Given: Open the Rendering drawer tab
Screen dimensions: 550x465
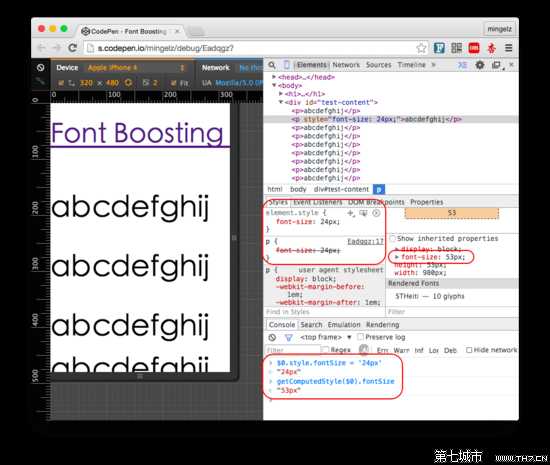Looking at the screenshot, I should pyautogui.click(x=382, y=325).
